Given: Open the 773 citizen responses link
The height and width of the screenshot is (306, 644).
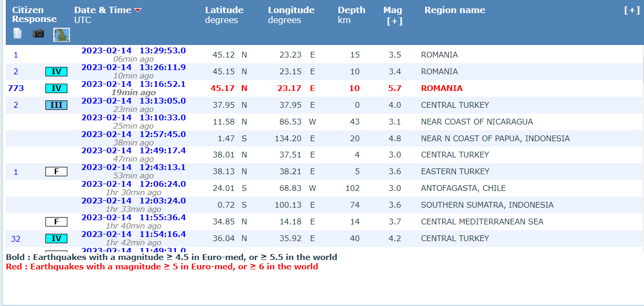Looking at the screenshot, I should point(16,88).
